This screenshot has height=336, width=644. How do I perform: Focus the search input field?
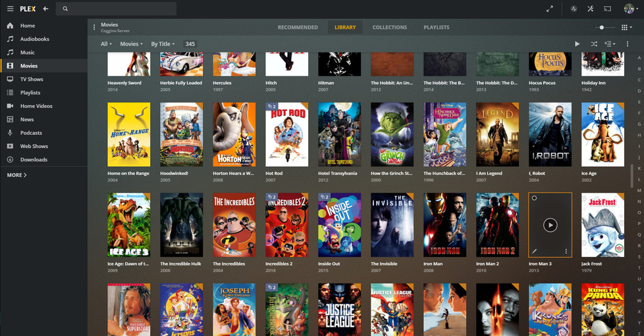tap(117, 9)
